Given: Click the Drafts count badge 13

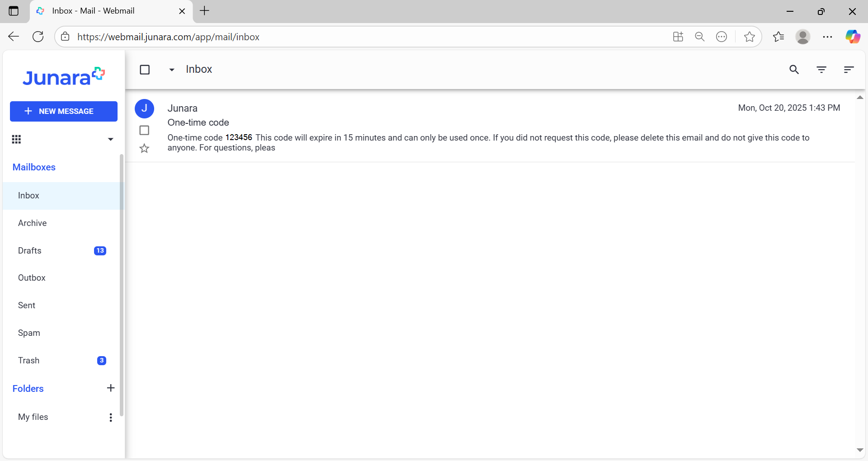Looking at the screenshot, I should (100, 251).
